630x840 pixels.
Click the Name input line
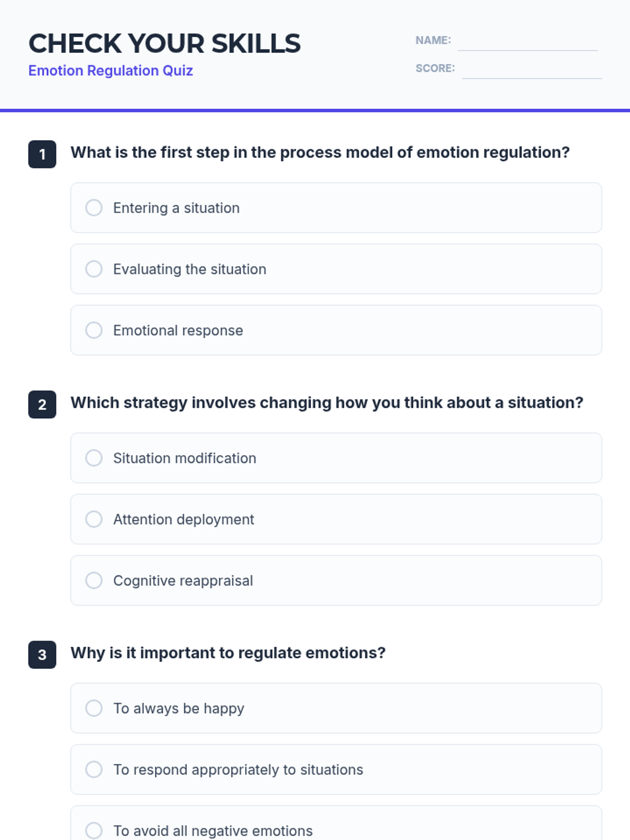point(527,42)
